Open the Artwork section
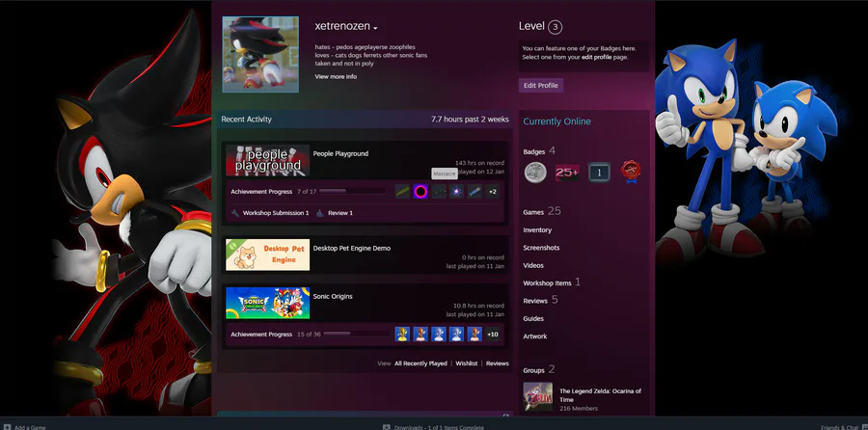868x430 pixels. (x=534, y=336)
